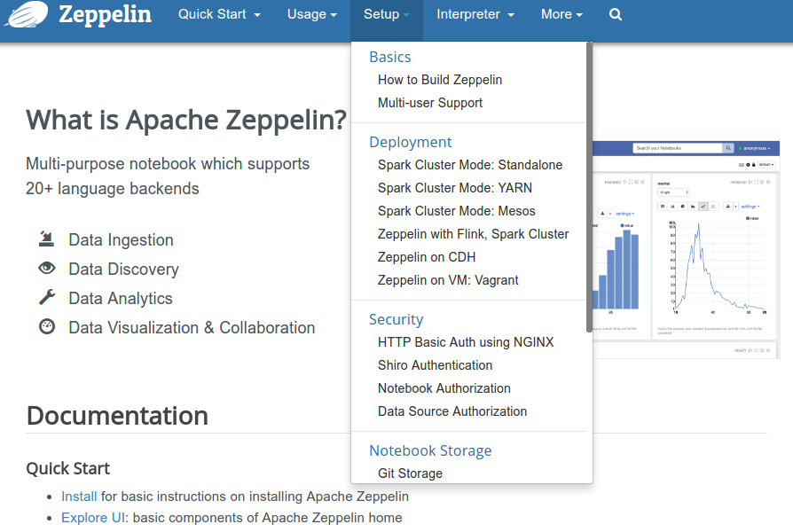
Task: Open the search magnifier icon in navbar
Action: (x=615, y=14)
